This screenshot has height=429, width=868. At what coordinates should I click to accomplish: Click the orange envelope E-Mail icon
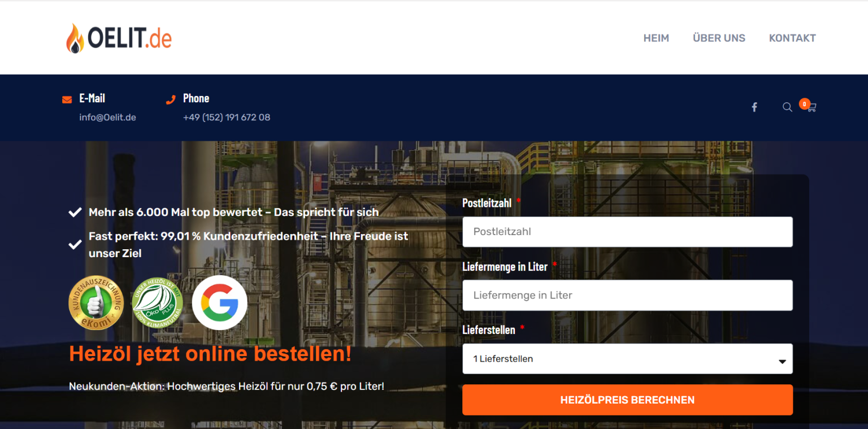pyautogui.click(x=67, y=99)
